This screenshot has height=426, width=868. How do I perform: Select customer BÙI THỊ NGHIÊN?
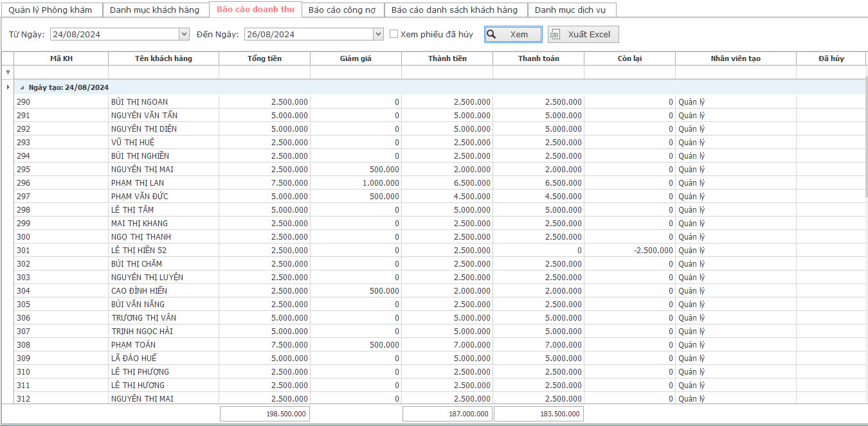140,155
